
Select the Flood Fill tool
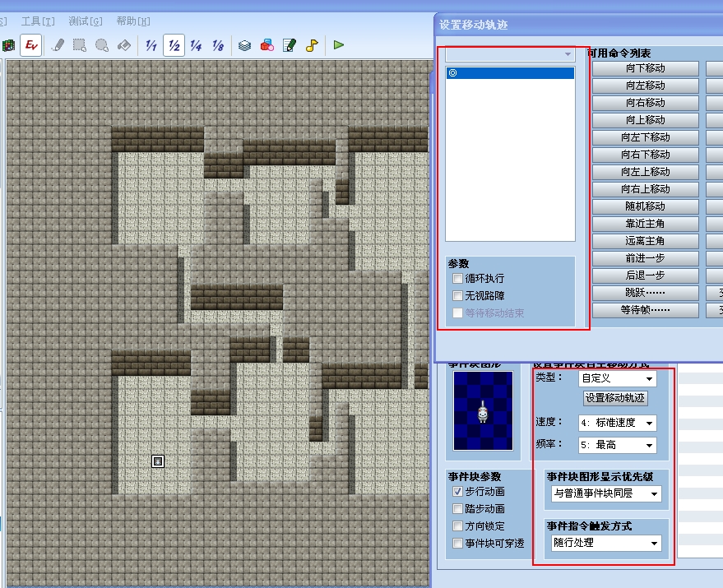pos(123,45)
